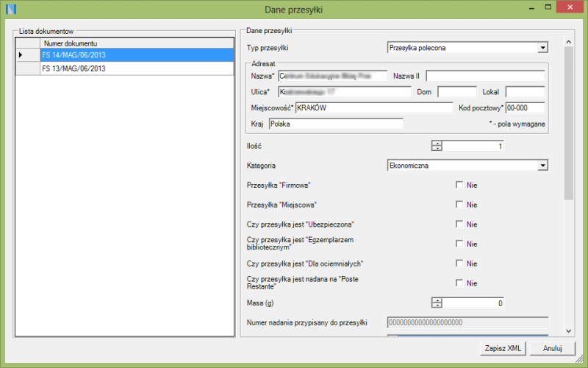Expand the Kategoria combo box
This screenshot has width=588, height=368.
coord(542,166)
